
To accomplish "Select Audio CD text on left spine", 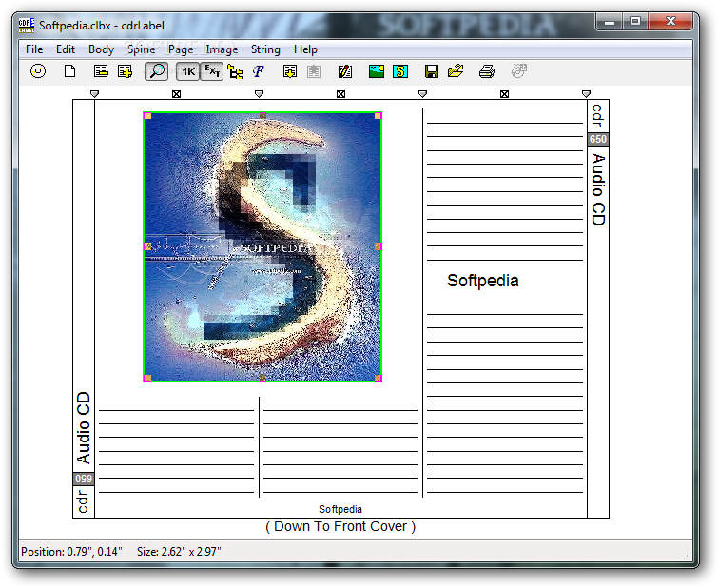I will [84, 427].
